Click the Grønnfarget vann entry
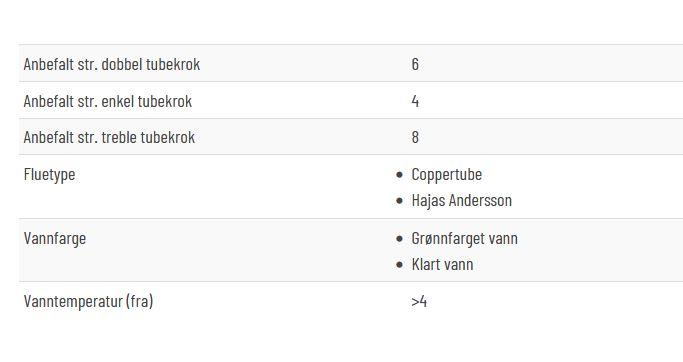 (x=464, y=239)
